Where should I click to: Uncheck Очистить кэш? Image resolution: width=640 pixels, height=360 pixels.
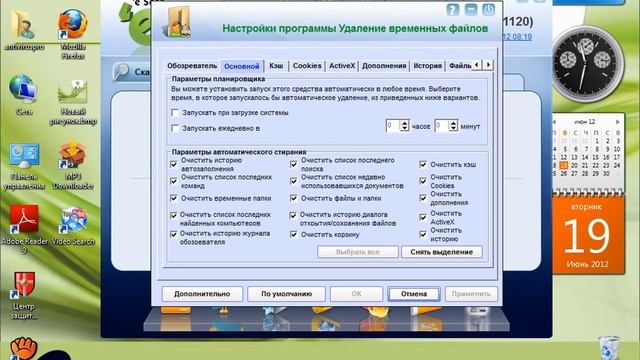tap(423, 164)
